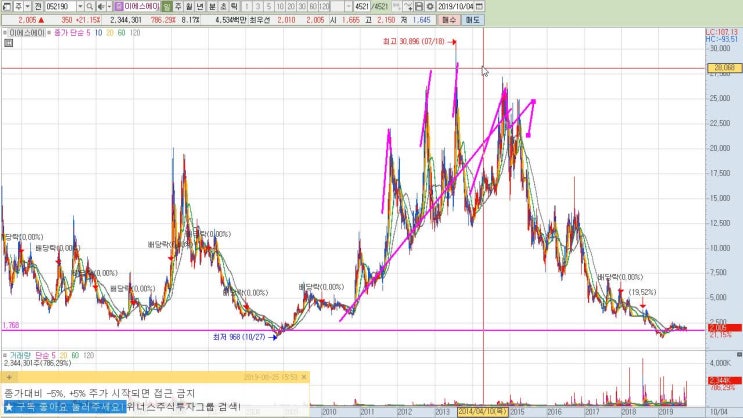The width and height of the screenshot is (743, 418).
Task: Click the date field 2019/10/04
Action: (x=455, y=7)
